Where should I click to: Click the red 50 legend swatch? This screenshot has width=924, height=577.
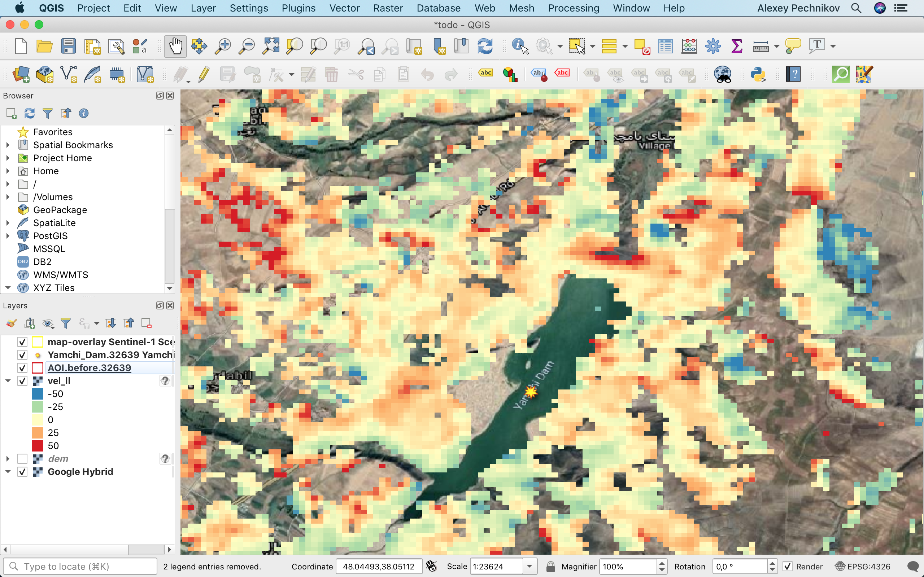38,446
